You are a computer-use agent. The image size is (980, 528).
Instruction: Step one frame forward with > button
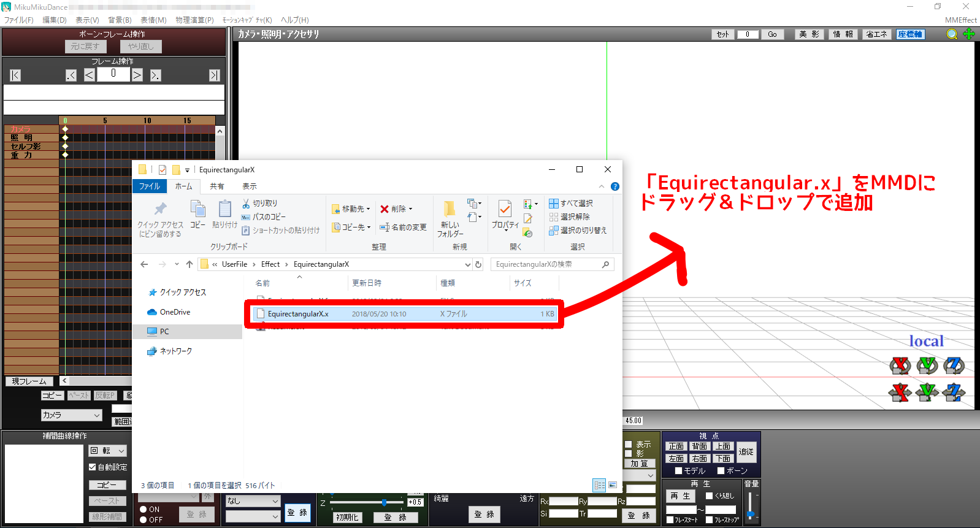tap(137, 75)
